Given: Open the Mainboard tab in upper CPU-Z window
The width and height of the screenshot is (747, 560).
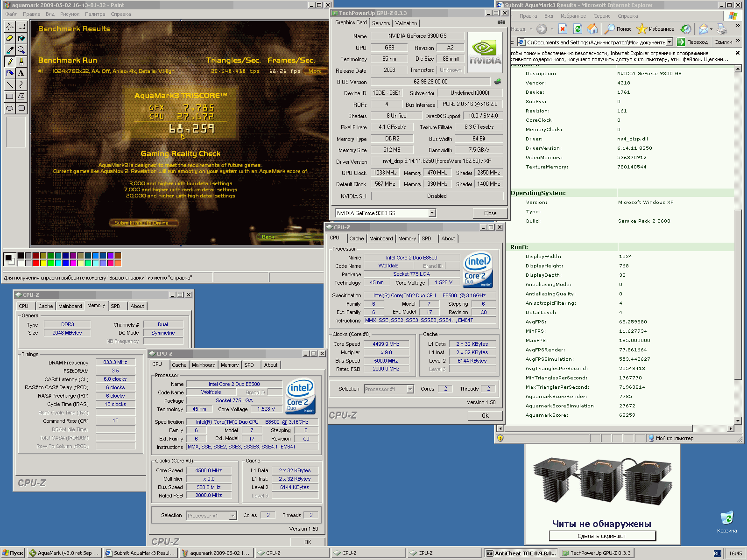Looking at the screenshot, I should (x=381, y=238).
